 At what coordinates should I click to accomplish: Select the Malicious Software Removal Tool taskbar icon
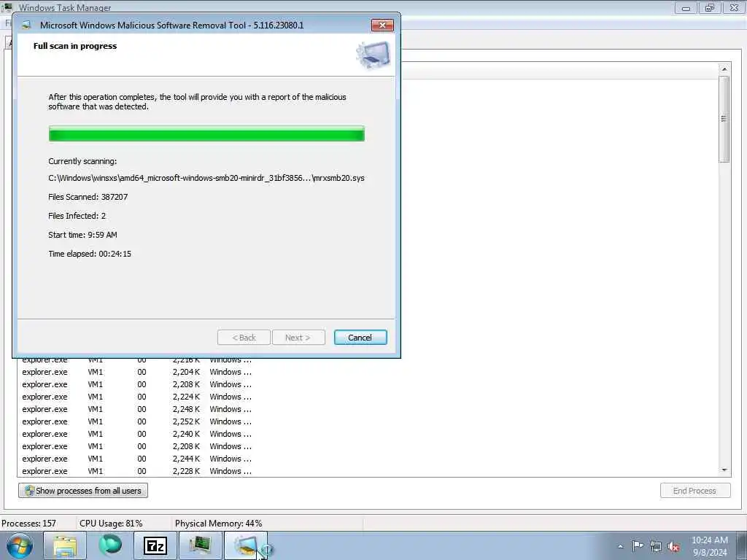click(x=245, y=545)
